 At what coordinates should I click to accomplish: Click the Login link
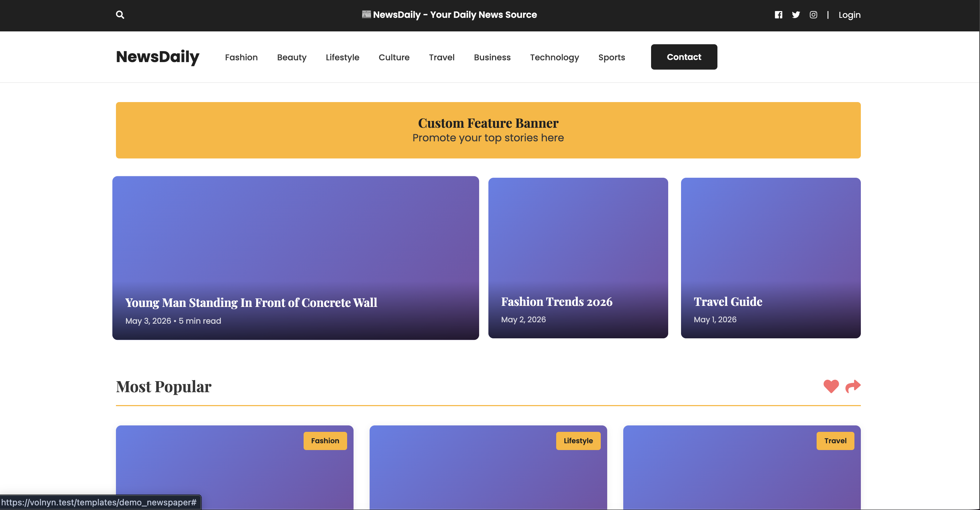click(849, 15)
